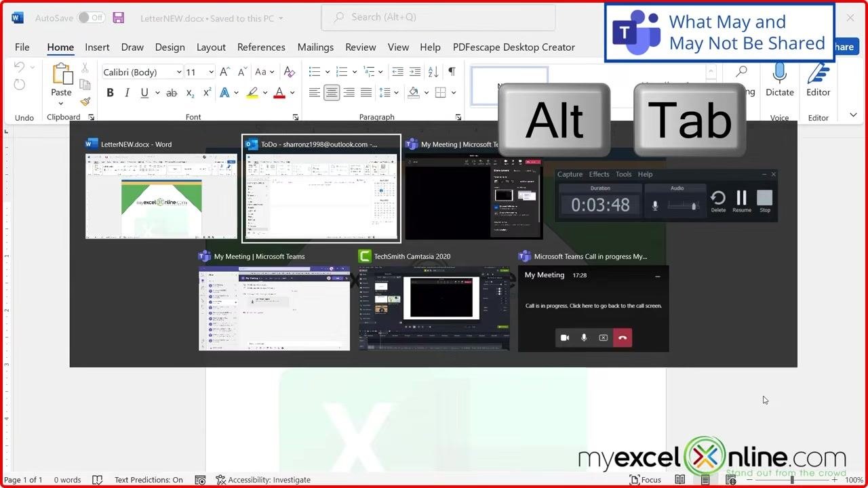This screenshot has width=868, height=488.
Task: Open the text highlight color dropdown arrow
Action: 264,93
